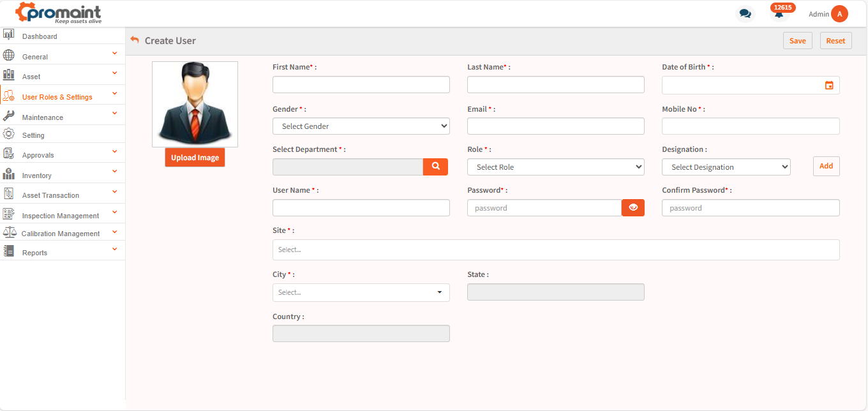Viewport: 868px width, 411px height.
Task: Open notifications bell with 12615 badge
Action: (779, 13)
